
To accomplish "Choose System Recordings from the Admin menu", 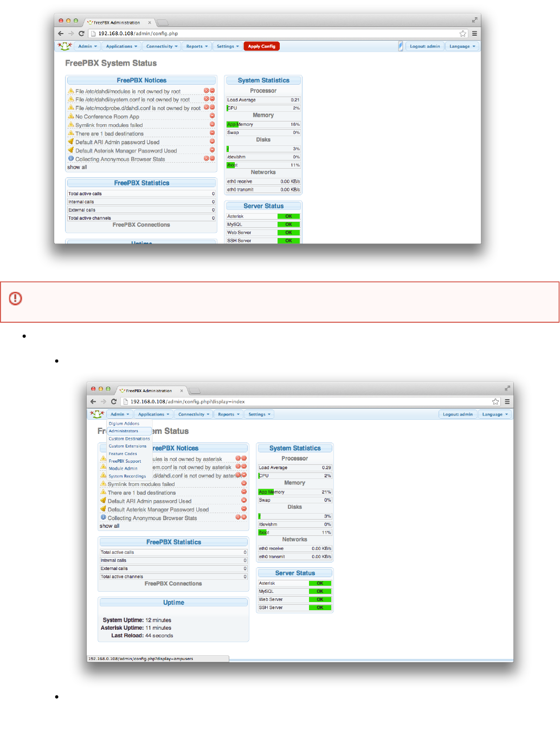I will [127, 476].
